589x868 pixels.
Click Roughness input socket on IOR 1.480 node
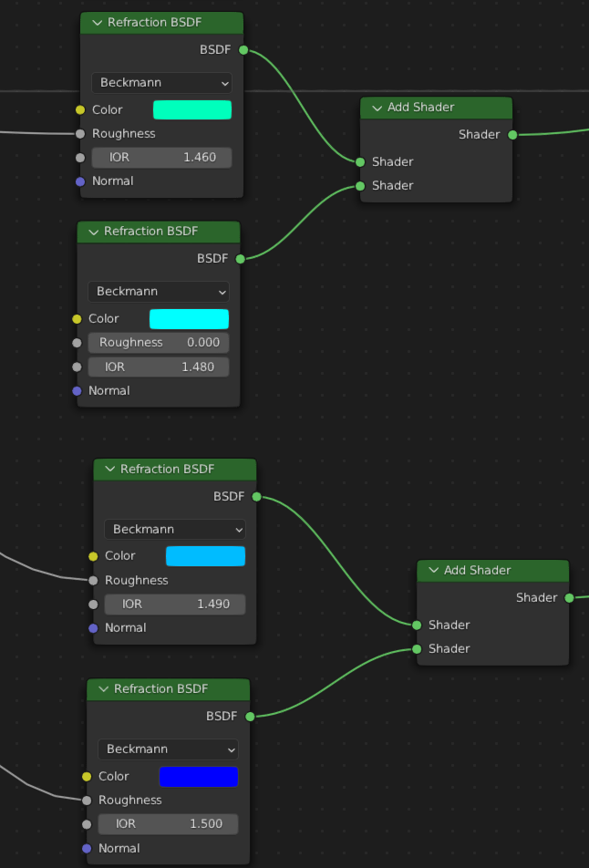pyautogui.click(x=77, y=343)
